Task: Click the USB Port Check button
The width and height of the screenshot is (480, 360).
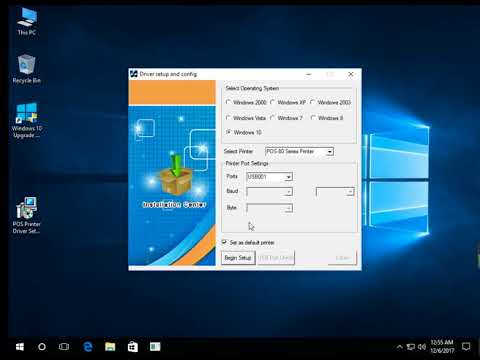Action: pos(276,258)
